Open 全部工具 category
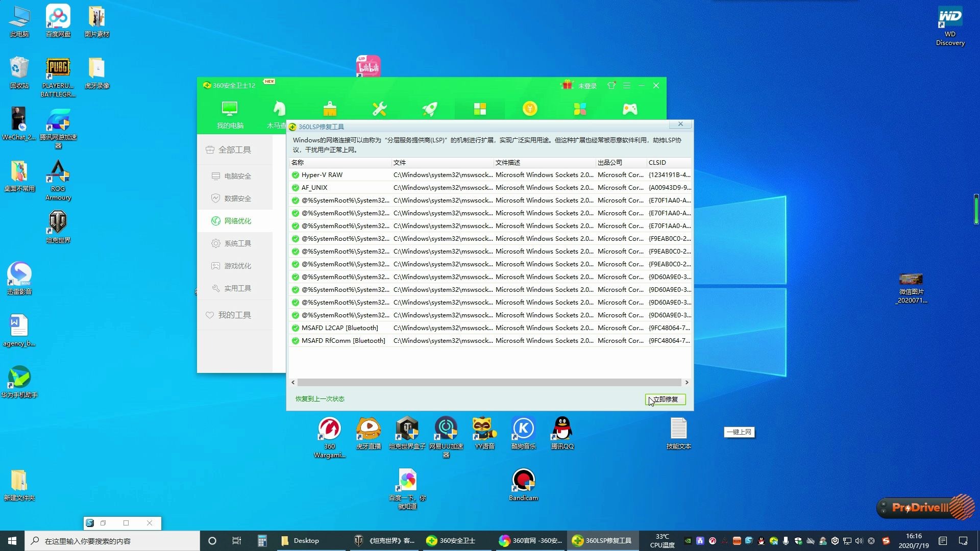The height and width of the screenshot is (551, 980). pos(234,150)
